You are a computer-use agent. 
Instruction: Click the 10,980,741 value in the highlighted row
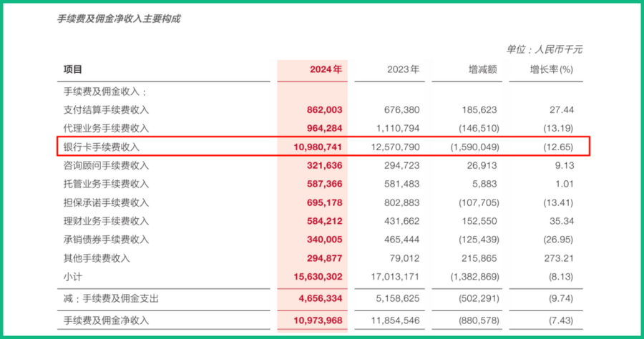coord(317,147)
